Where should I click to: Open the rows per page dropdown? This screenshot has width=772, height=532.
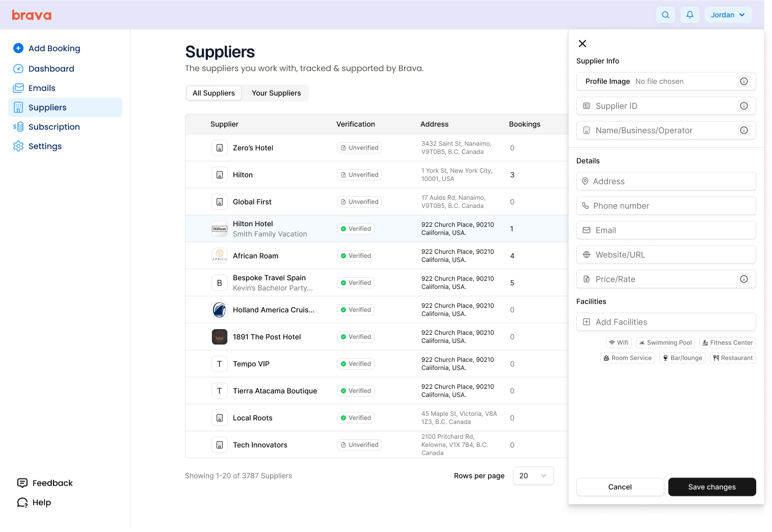click(533, 476)
